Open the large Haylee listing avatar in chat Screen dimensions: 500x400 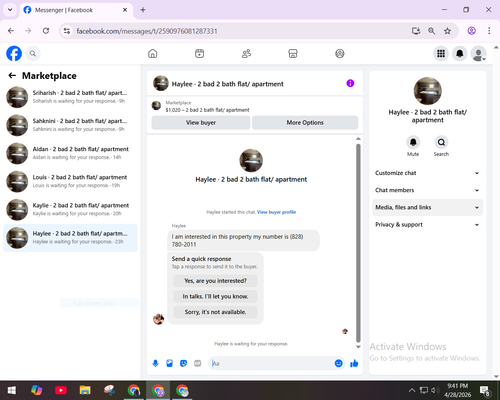click(251, 160)
